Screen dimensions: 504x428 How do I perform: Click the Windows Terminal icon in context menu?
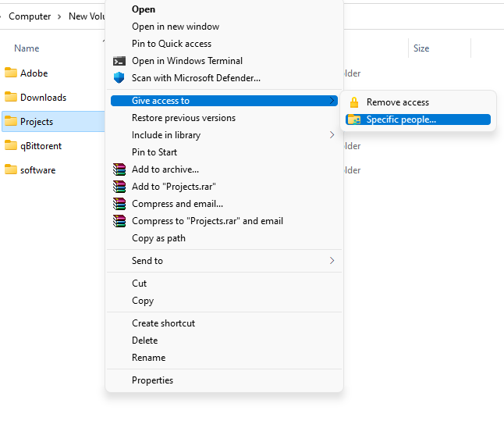[119, 61]
